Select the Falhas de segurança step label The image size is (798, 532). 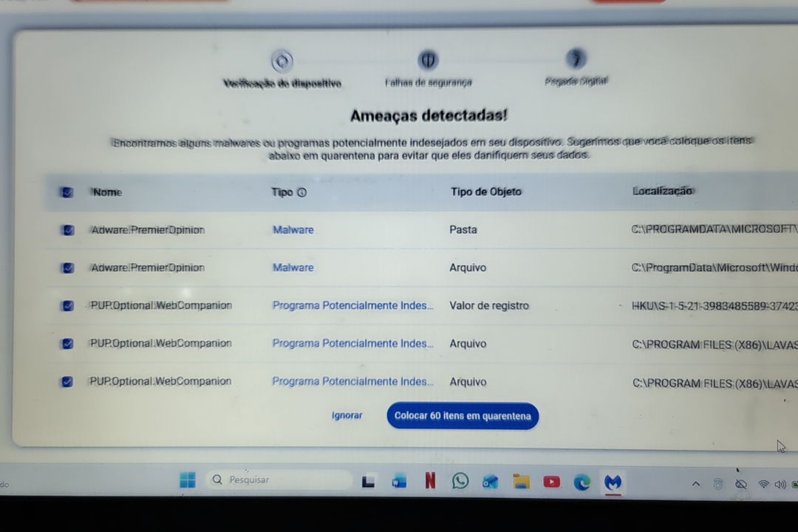click(x=428, y=83)
